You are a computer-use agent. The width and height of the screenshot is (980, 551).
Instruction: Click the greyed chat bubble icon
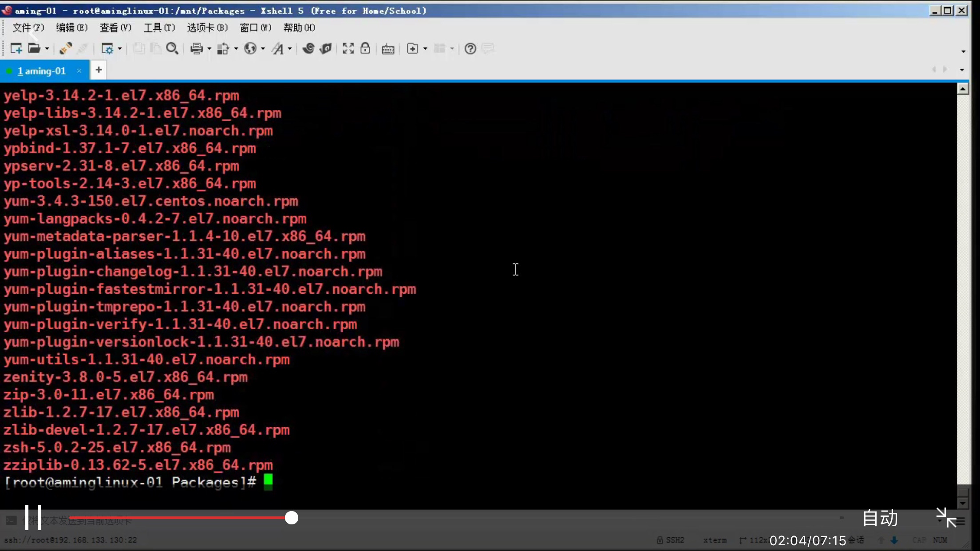pos(488,48)
